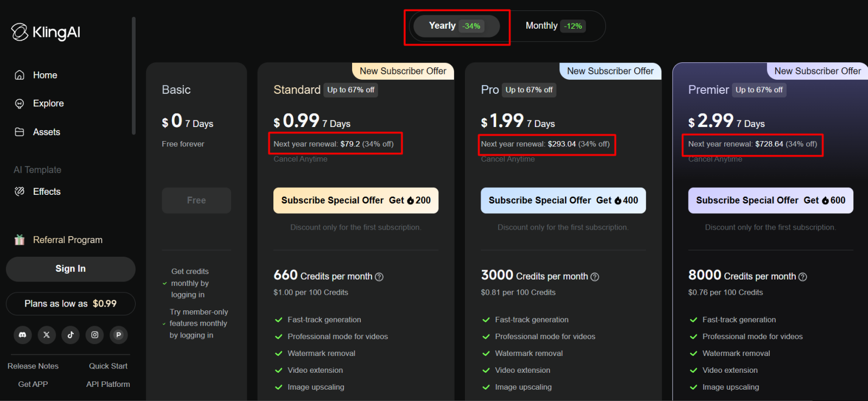Click the Standard credits help icon
This screenshot has height=401, width=868.
(x=379, y=277)
